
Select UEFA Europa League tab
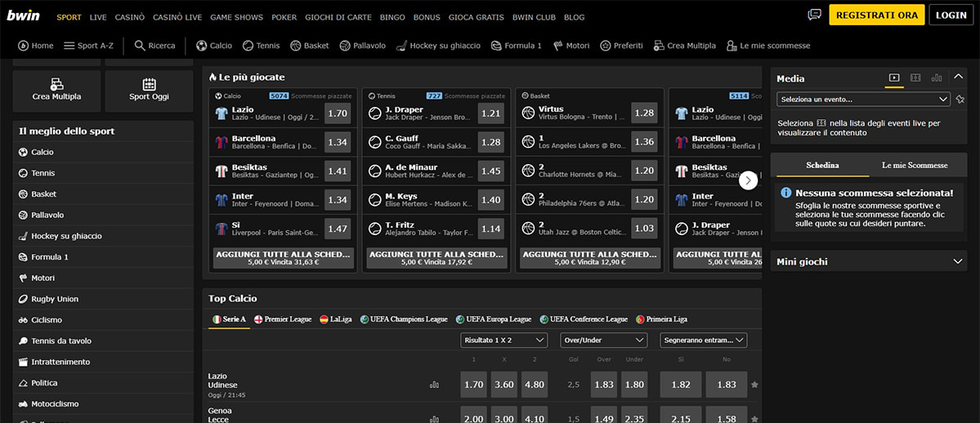(x=494, y=319)
